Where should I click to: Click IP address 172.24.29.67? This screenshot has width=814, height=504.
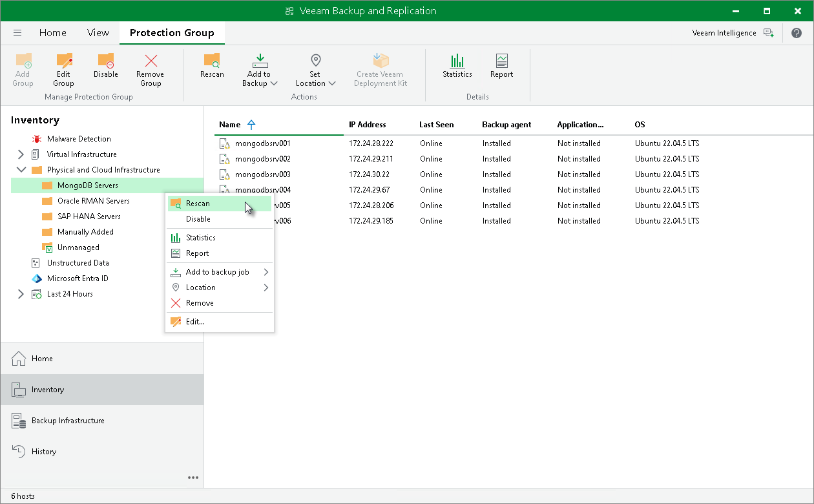point(370,190)
